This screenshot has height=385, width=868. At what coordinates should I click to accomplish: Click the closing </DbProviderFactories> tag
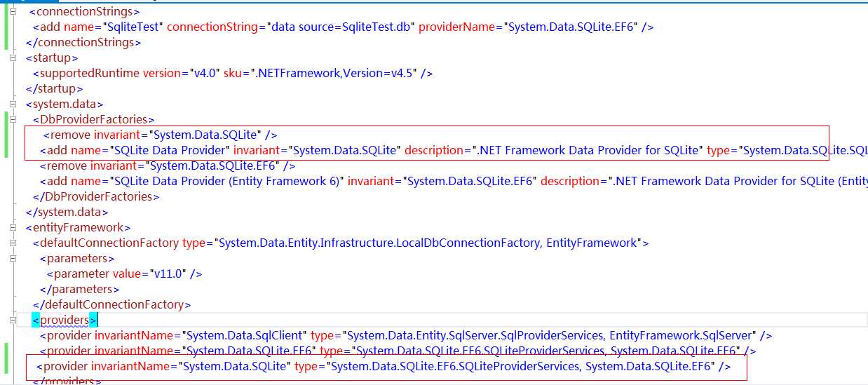pyautogui.click(x=96, y=196)
